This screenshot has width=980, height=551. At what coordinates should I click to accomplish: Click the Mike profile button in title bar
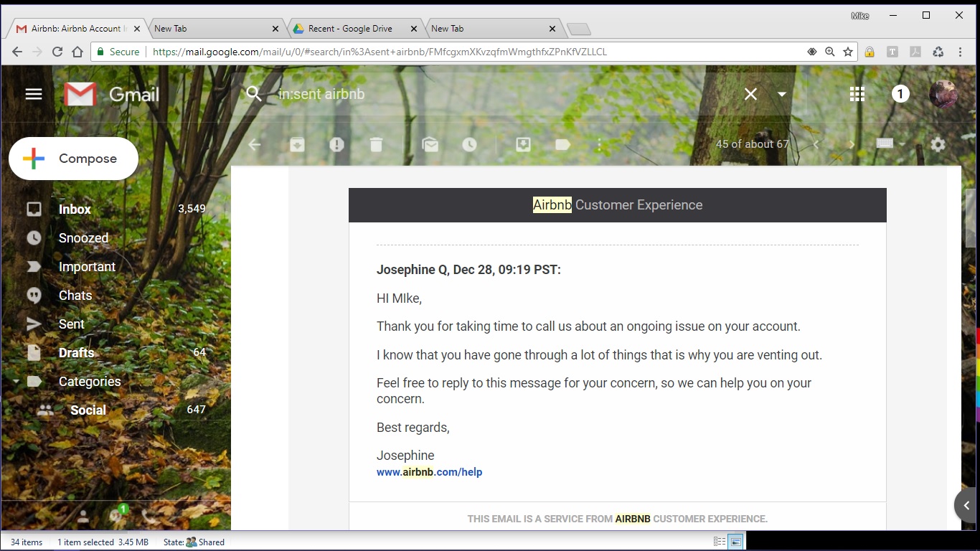click(x=859, y=16)
